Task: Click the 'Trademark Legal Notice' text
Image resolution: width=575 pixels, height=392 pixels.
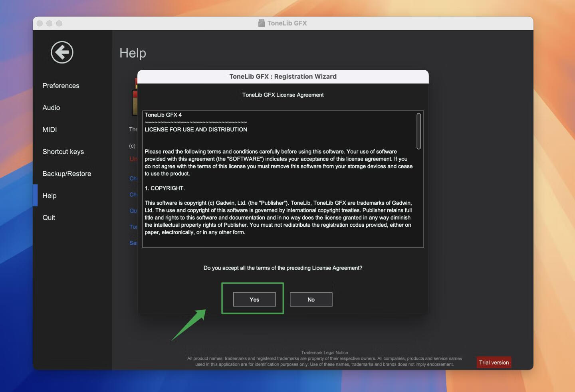Action: click(x=325, y=352)
